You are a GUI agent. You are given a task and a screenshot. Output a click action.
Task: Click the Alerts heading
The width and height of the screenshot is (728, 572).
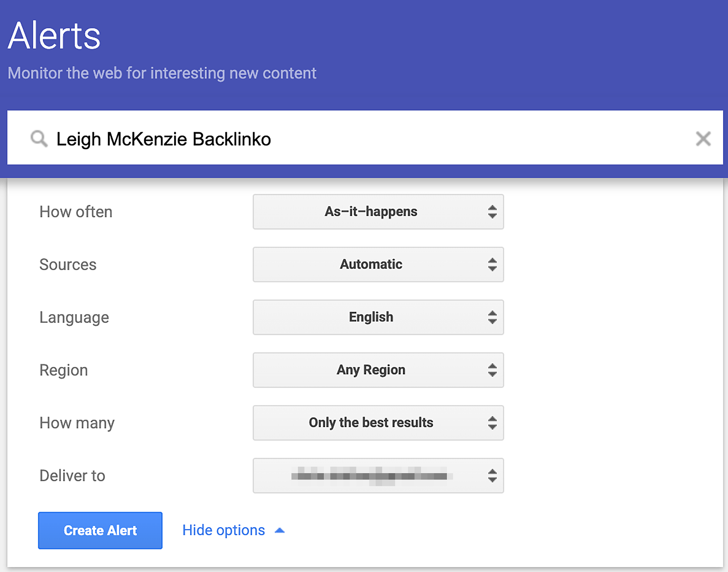click(54, 36)
